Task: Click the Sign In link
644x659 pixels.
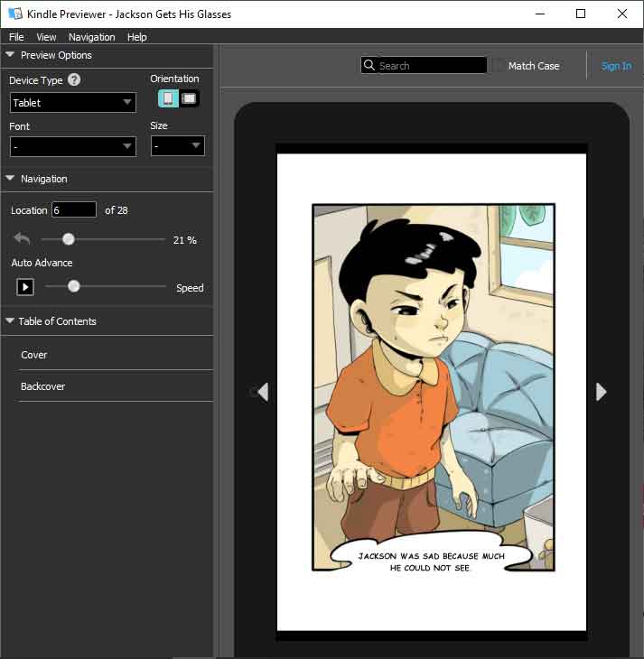Action: 616,66
